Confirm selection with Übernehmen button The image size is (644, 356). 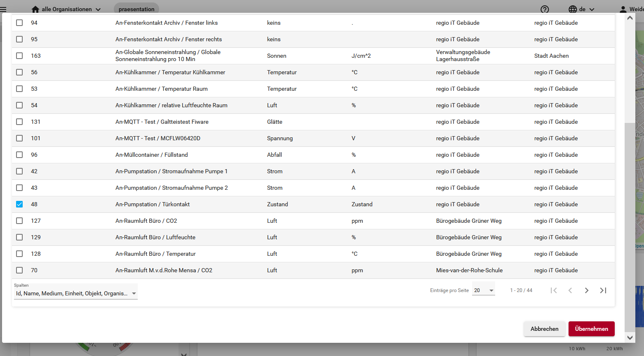pyautogui.click(x=591, y=329)
